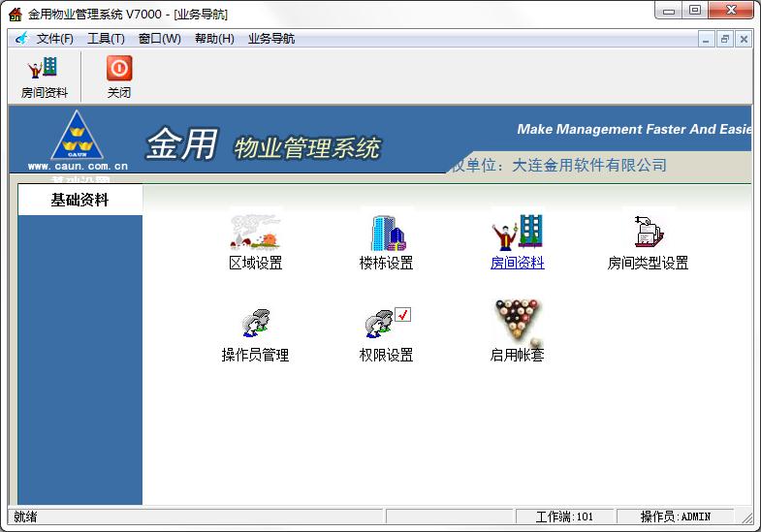The width and height of the screenshot is (761, 532).
Task: Open the 文件(F) menu
Action: pyautogui.click(x=55, y=39)
